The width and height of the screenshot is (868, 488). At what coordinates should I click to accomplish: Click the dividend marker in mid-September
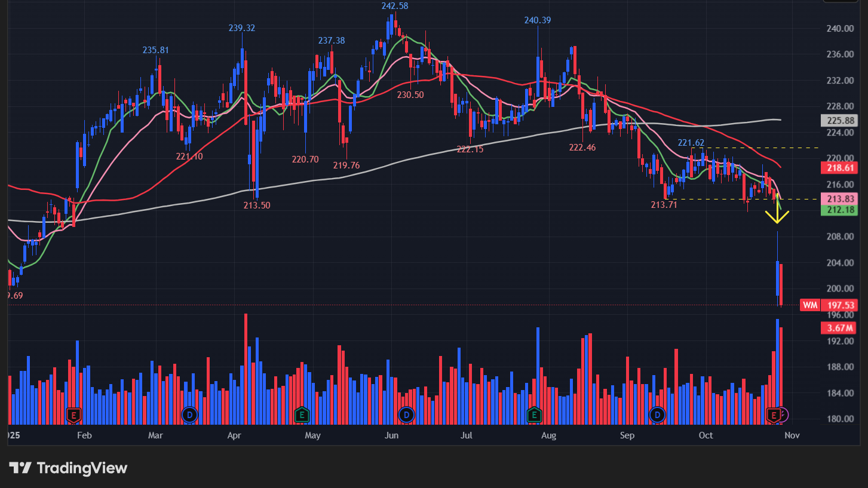(657, 414)
